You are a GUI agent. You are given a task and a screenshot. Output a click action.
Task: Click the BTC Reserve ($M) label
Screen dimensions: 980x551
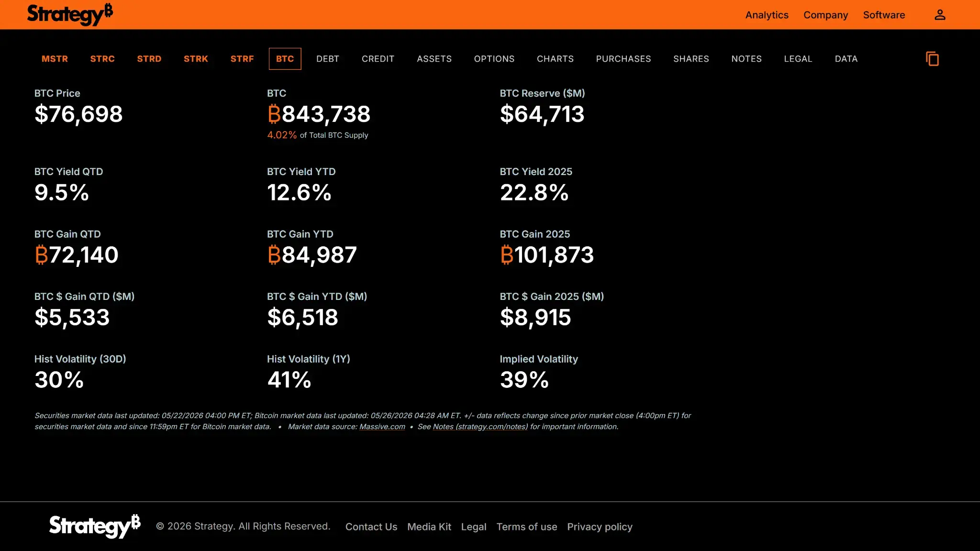click(x=542, y=93)
